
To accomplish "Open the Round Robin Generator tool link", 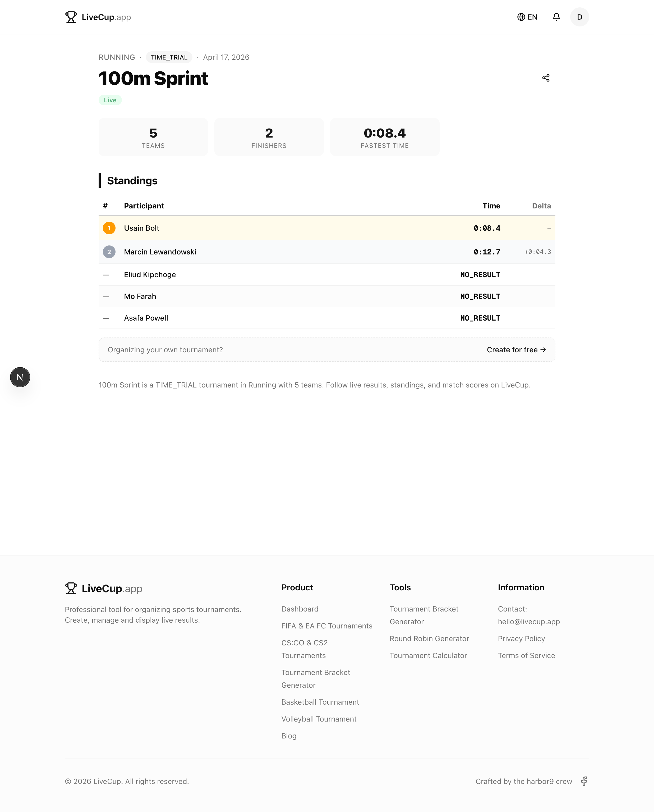I will click(429, 638).
